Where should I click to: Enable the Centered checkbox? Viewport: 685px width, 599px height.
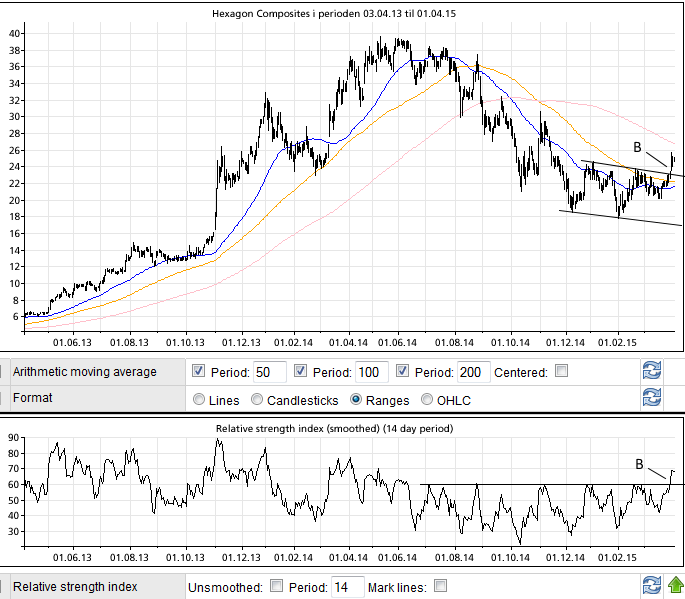coord(561,372)
